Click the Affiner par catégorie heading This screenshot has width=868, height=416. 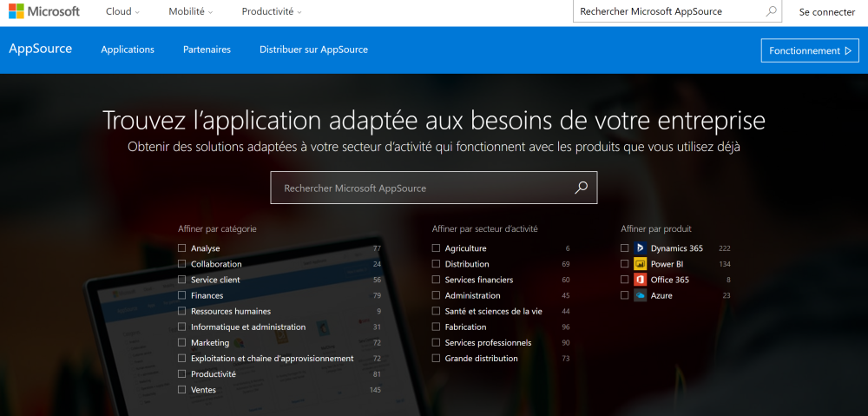coord(217,228)
